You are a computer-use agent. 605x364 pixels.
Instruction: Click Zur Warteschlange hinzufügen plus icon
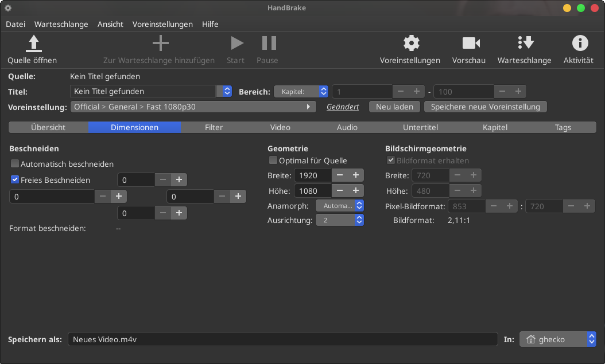tap(161, 43)
